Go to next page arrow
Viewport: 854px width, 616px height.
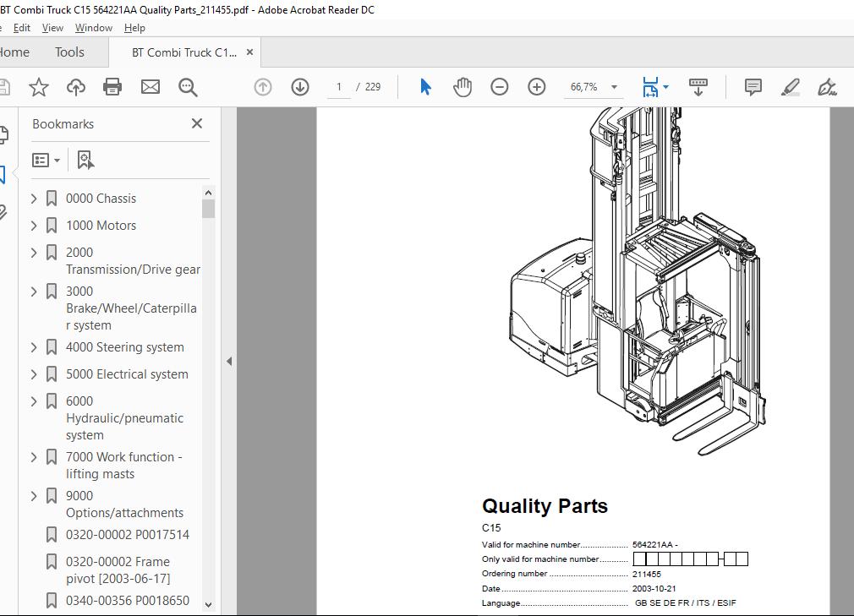300,87
